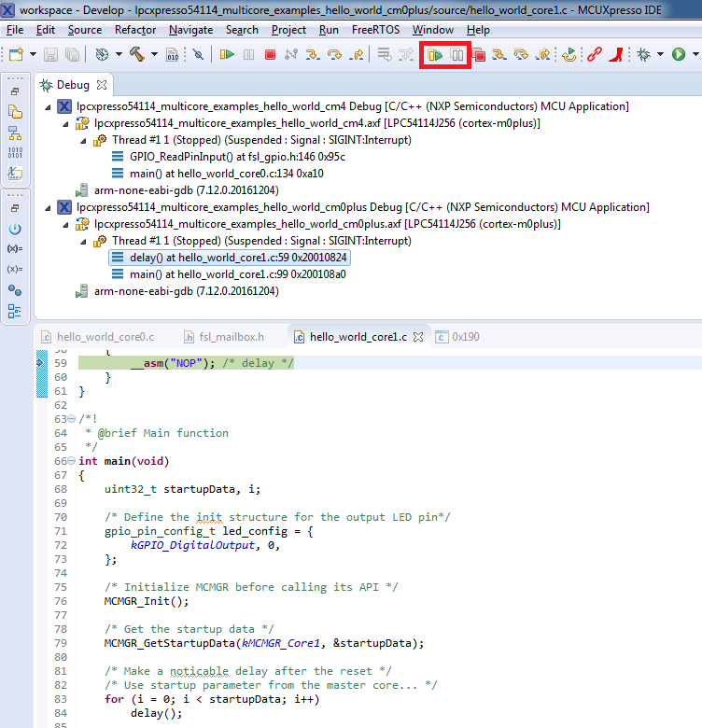Open the FreeRTOS menu
Screen dimensions: 702x728
(377, 30)
